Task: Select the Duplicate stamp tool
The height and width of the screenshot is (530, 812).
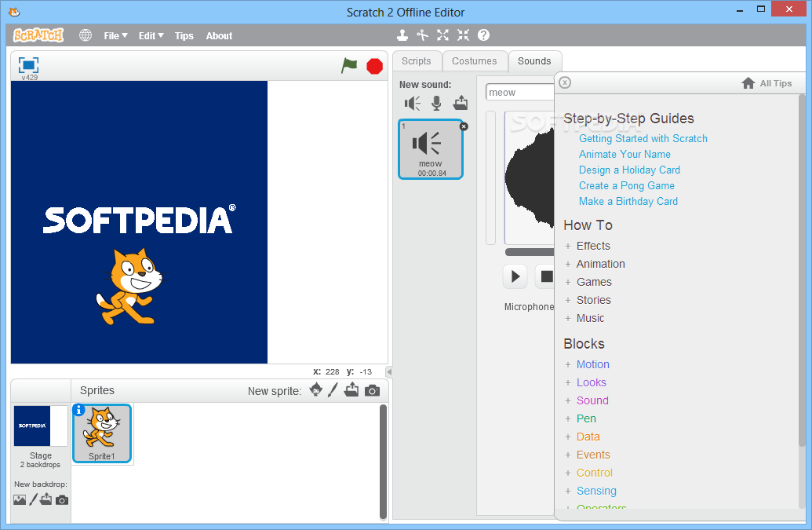Action: coord(402,35)
